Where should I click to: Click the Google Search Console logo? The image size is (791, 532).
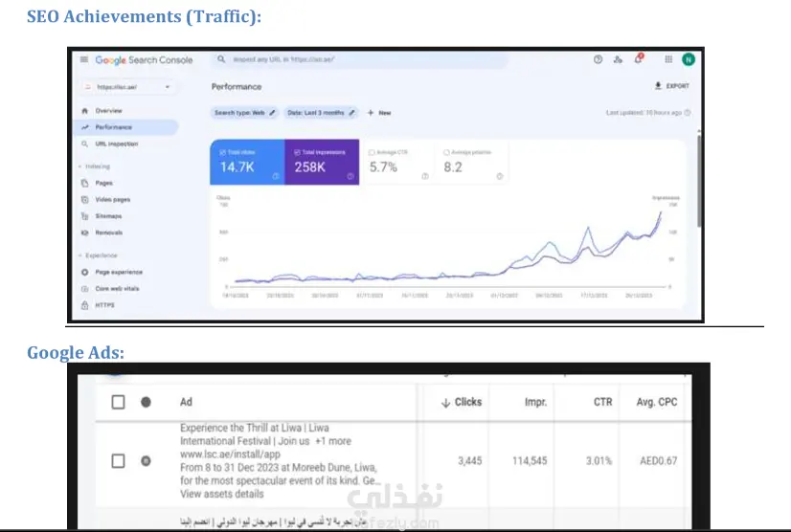(144, 60)
